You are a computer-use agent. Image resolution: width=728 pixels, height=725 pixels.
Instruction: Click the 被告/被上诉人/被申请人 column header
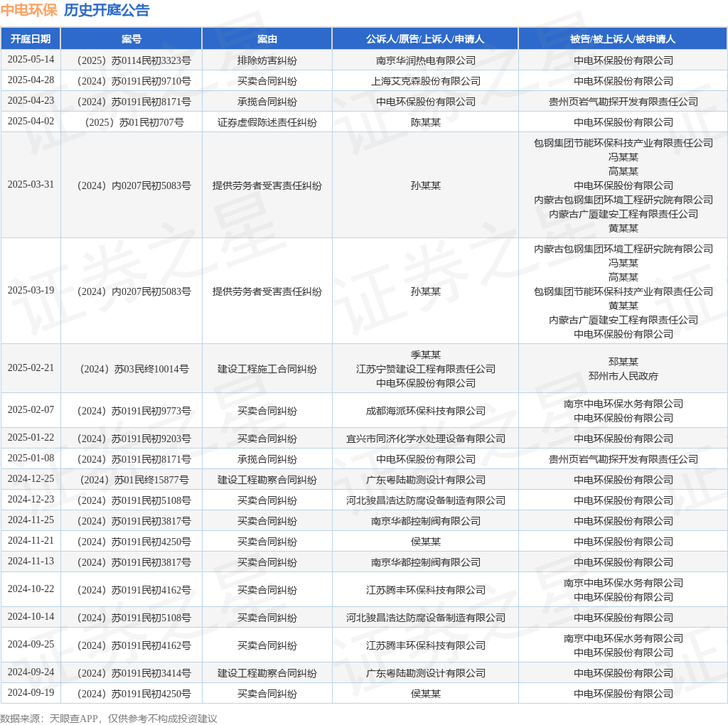tap(623, 39)
